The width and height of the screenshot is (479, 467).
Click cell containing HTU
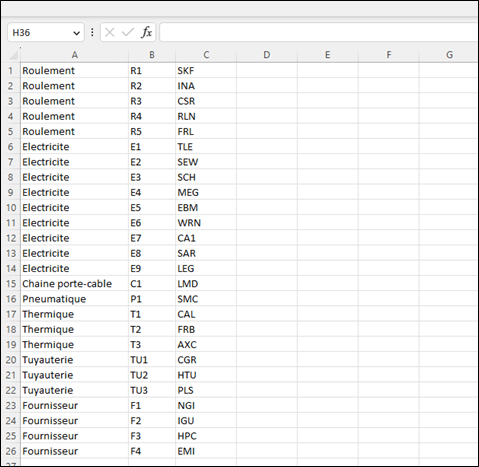[206, 375]
